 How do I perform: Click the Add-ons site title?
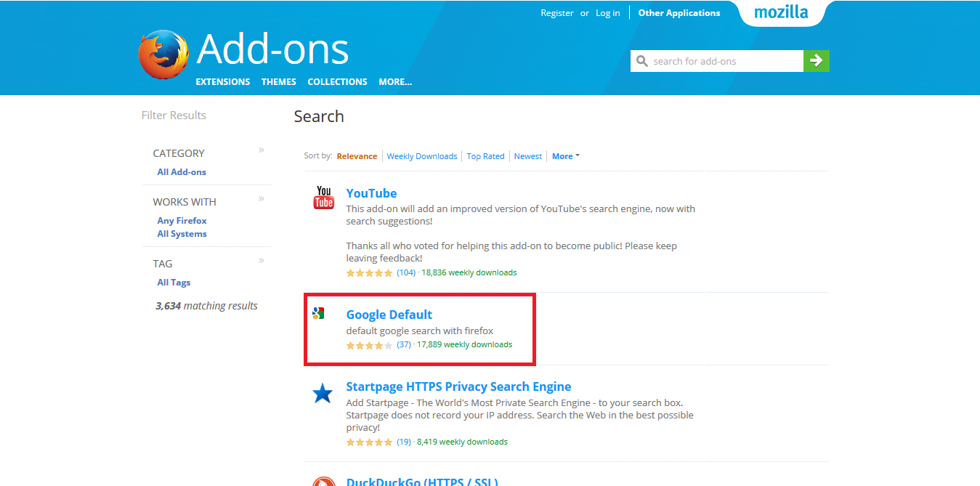pyautogui.click(x=272, y=49)
